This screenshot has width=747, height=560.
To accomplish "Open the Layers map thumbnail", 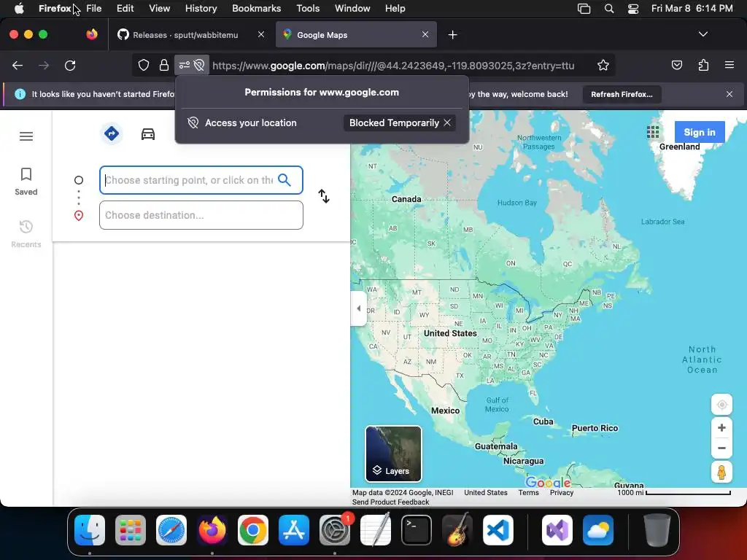I will (393, 454).
